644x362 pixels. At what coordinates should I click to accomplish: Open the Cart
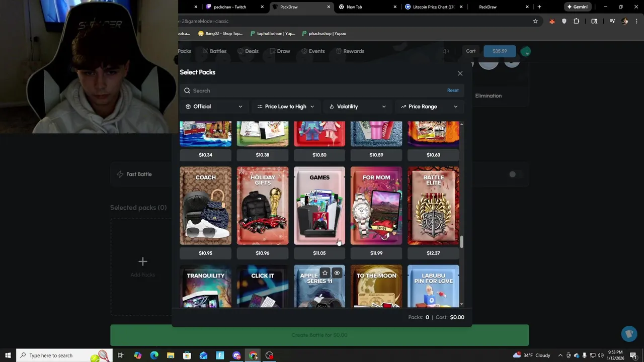point(471,51)
